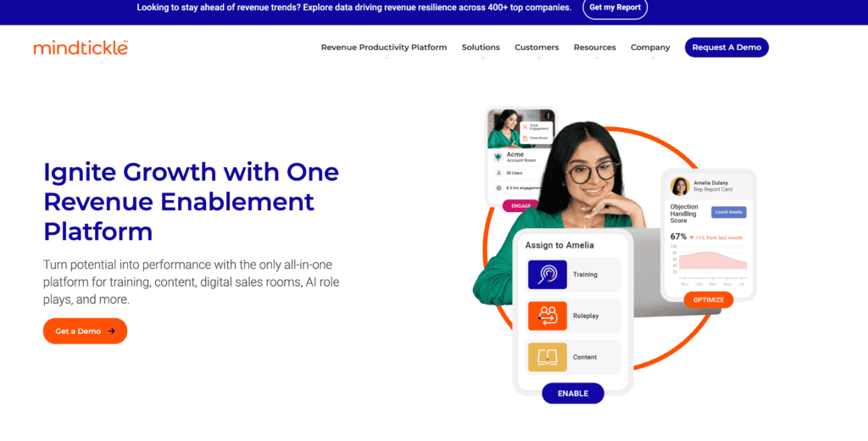Expand the Customers dropdown
This screenshot has height=441, width=868.
[537, 47]
